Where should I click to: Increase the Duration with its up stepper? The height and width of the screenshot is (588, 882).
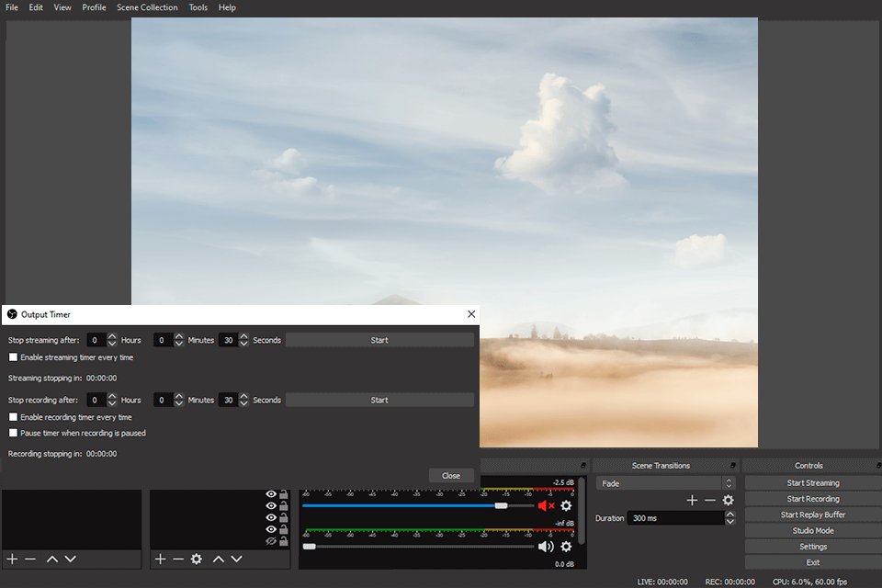point(730,513)
